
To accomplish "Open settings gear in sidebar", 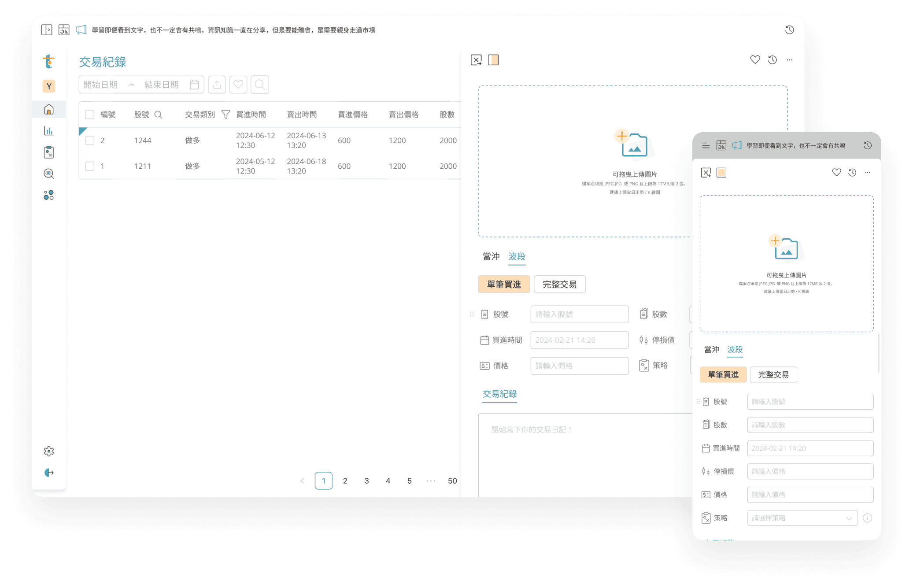I will tap(49, 451).
